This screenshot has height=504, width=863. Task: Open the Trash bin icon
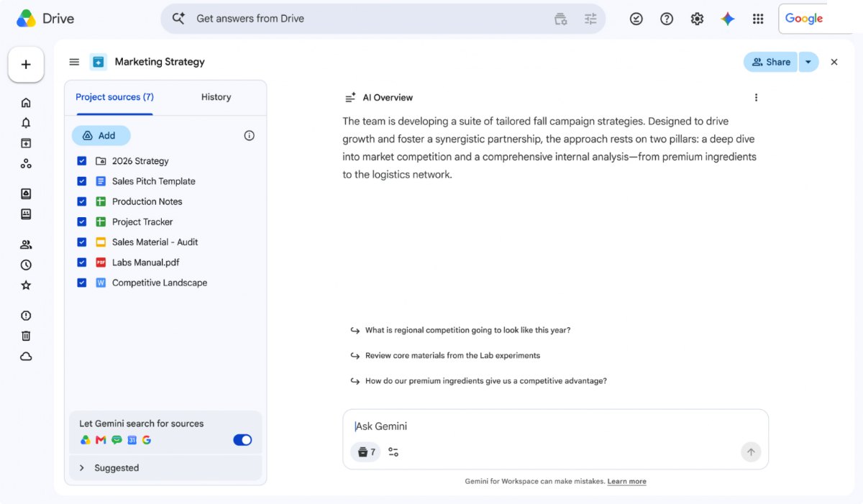tap(26, 336)
